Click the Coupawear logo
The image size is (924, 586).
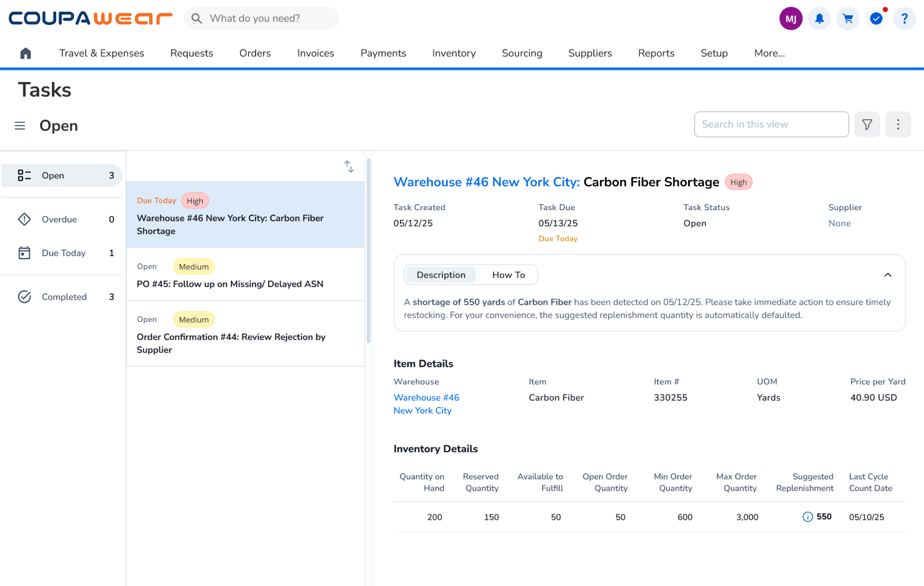(x=90, y=19)
